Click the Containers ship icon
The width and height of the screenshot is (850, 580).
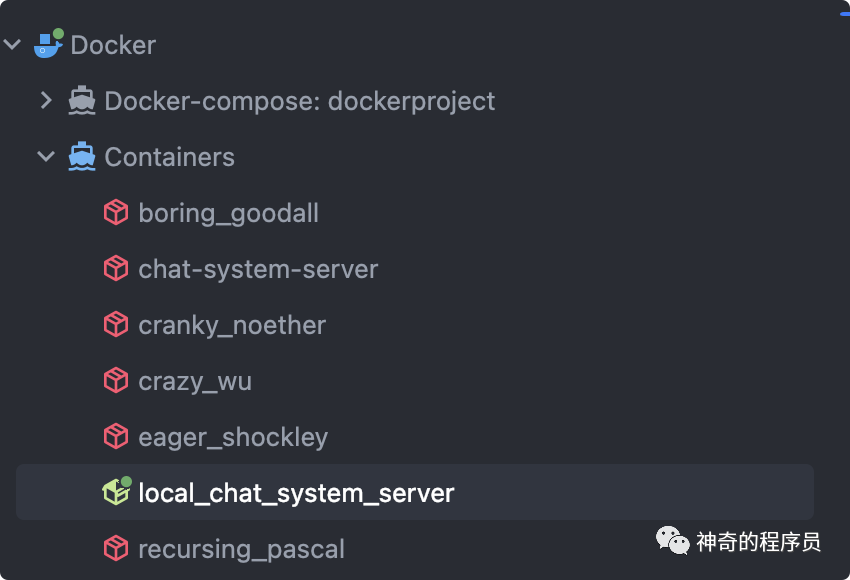click(82, 157)
